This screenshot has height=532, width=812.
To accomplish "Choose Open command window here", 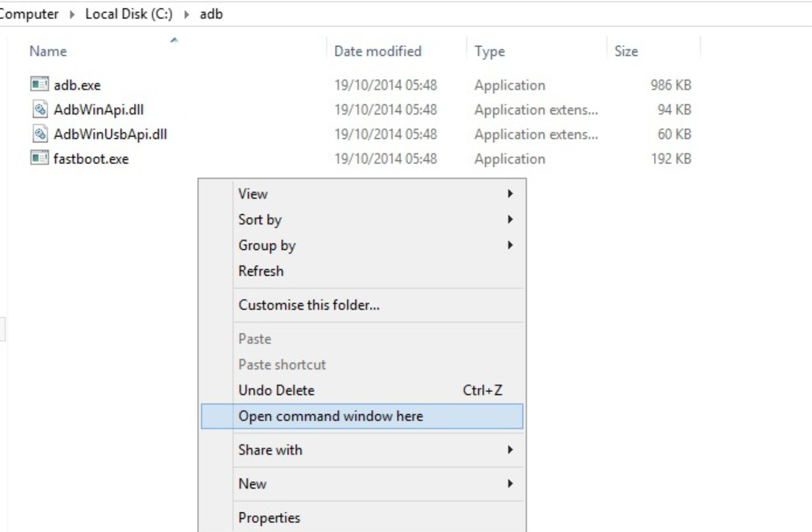I will pos(330,416).
